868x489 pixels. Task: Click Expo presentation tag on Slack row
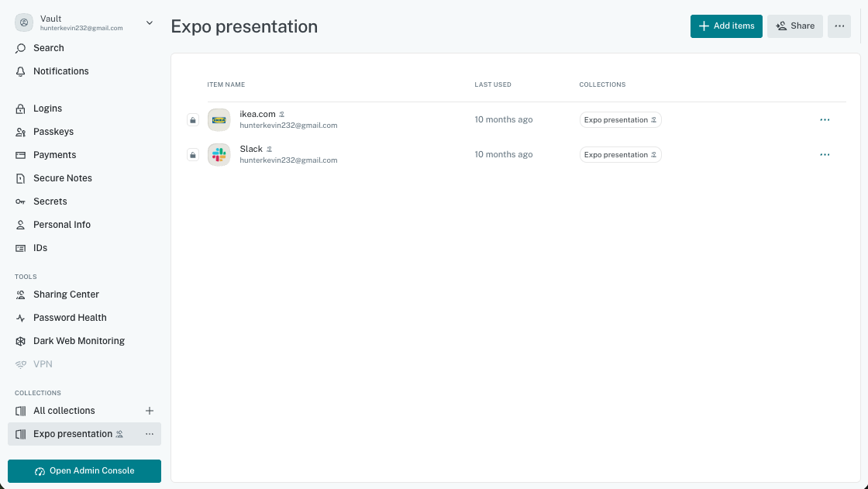(x=620, y=155)
